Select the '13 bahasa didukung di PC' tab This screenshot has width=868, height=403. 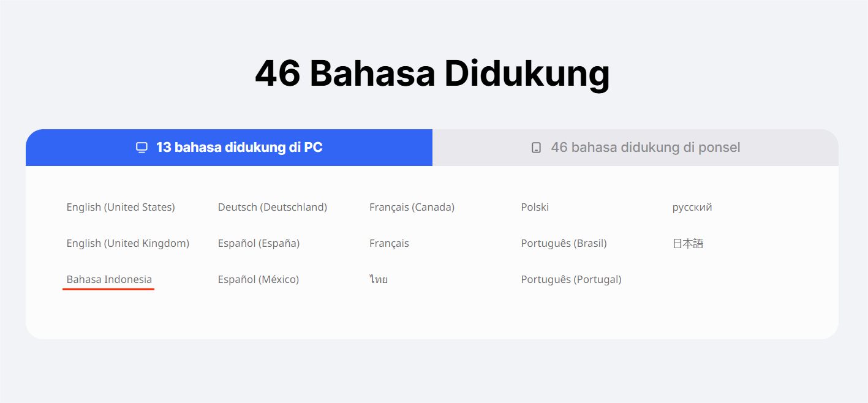coord(228,147)
